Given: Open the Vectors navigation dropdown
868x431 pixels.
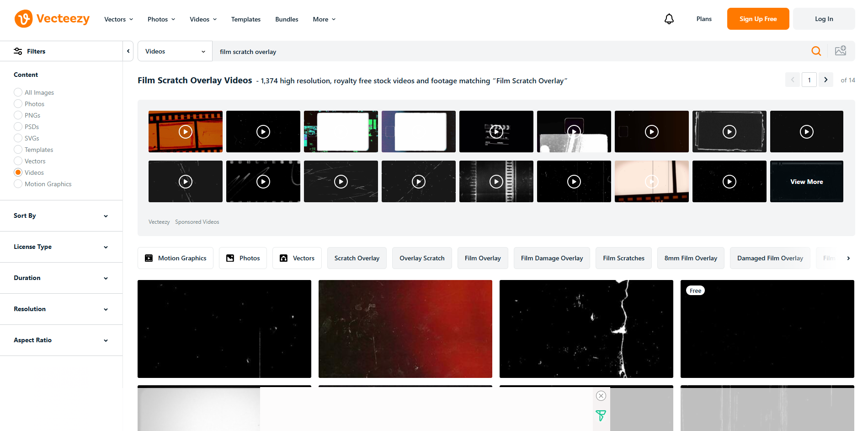Looking at the screenshot, I should [x=119, y=19].
